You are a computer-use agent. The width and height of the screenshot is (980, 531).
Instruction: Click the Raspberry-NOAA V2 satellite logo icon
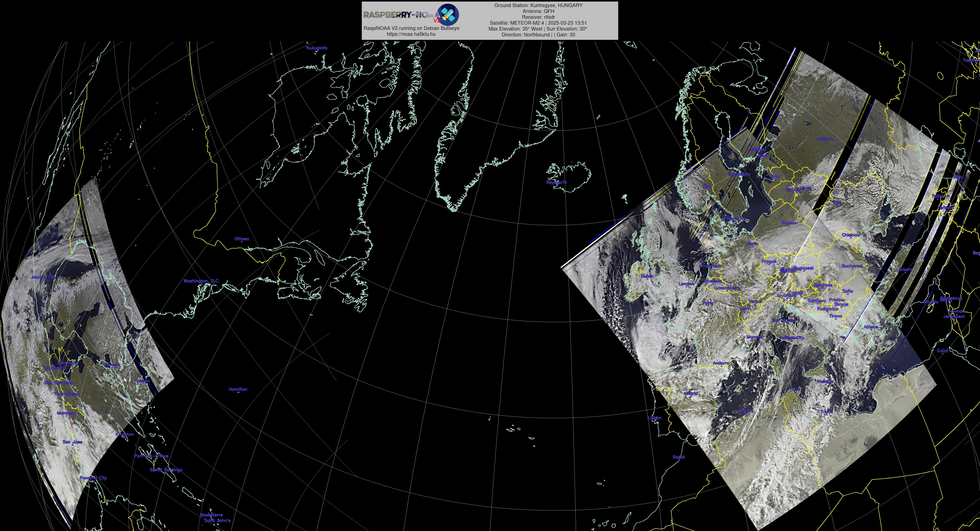coord(448,15)
